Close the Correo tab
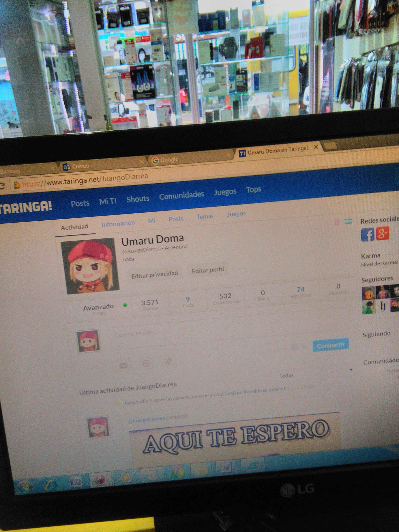The height and width of the screenshot is (532, 399). point(142,162)
